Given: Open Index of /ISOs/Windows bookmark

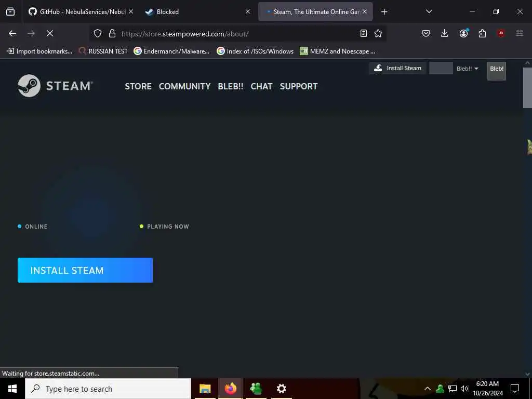Looking at the screenshot, I should (x=255, y=51).
